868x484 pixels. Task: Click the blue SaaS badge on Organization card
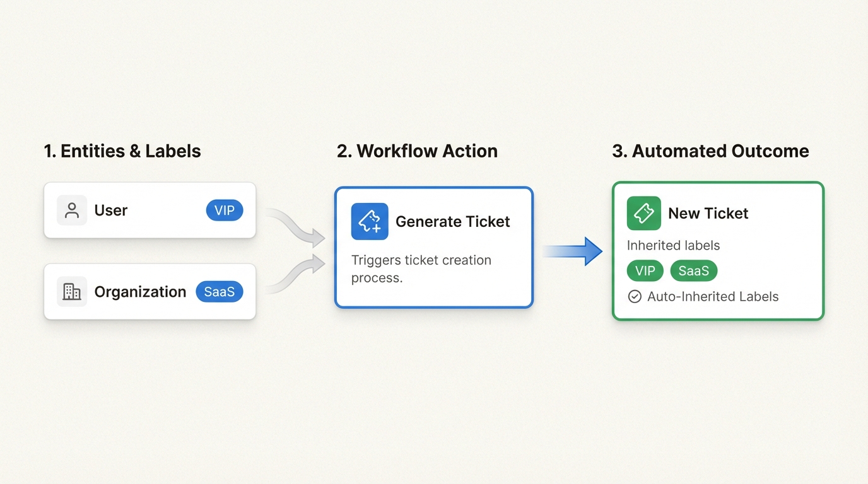[219, 292]
